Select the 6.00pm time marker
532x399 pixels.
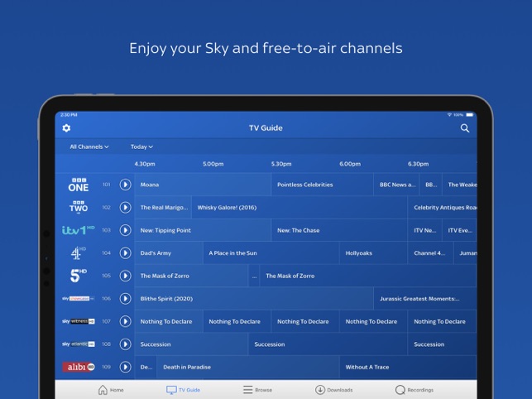click(x=350, y=164)
